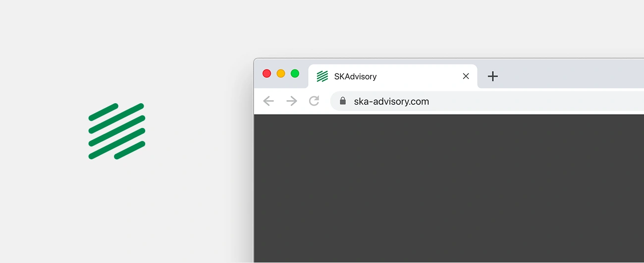The height and width of the screenshot is (263, 644).
Task: Close the window with the red button
Action: pyautogui.click(x=267, y=73)
